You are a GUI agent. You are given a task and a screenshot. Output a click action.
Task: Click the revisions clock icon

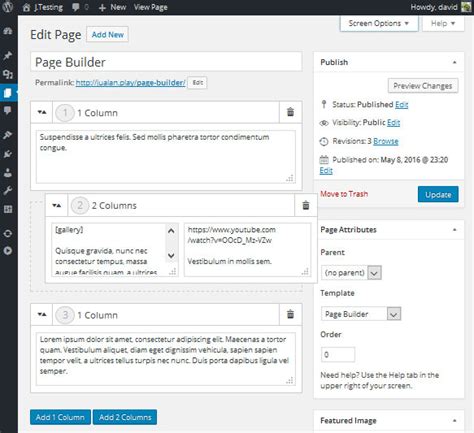tap(324, 141)
